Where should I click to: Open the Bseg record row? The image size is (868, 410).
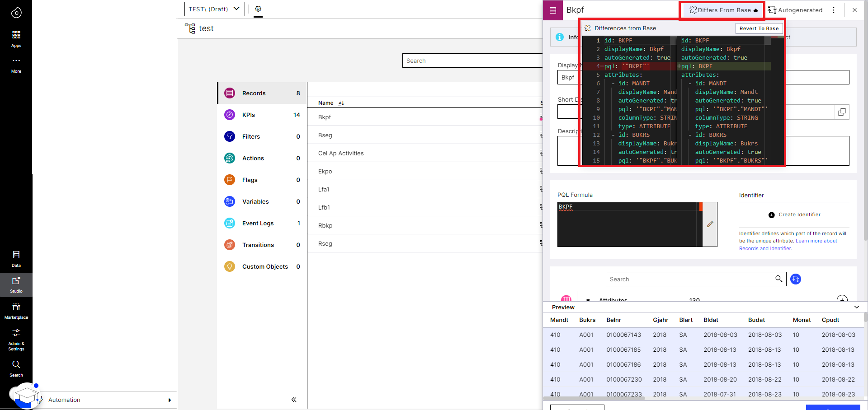pos(425,135)
